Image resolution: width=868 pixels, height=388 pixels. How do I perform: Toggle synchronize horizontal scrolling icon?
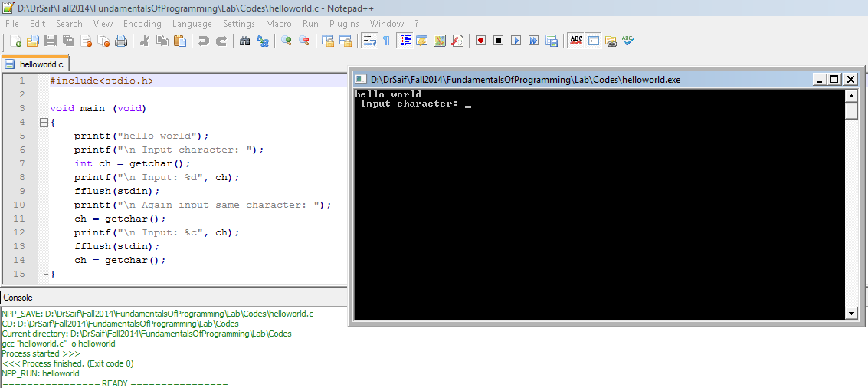pos(346,41)
